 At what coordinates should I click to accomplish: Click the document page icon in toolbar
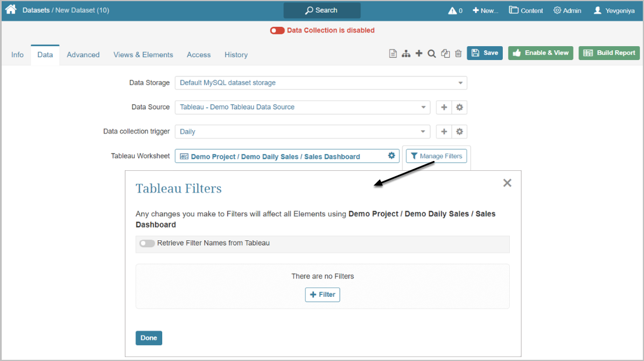(x=393, y=54)
